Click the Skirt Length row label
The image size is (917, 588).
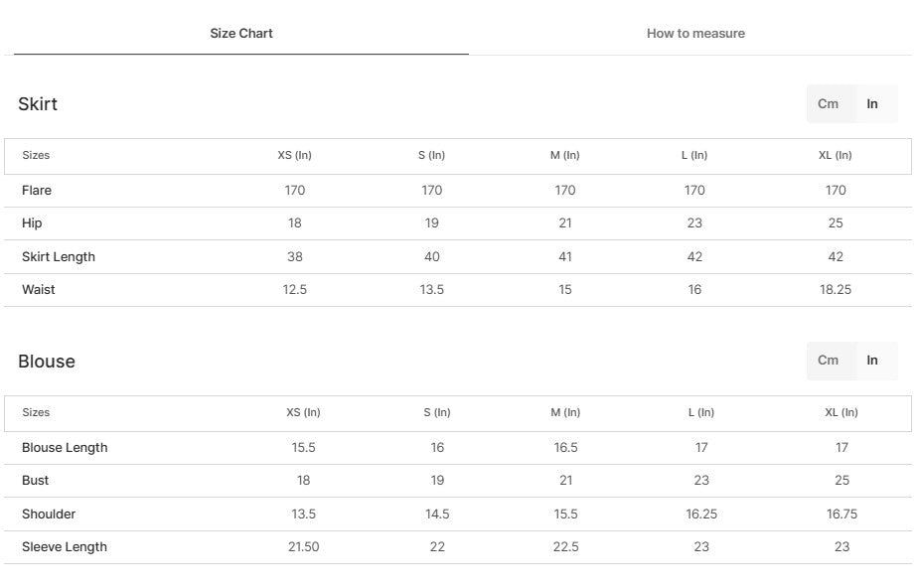[x=59, y=257]
